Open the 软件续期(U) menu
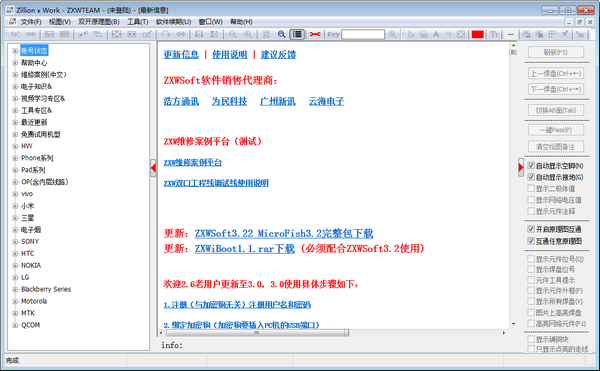 point(173,22)
